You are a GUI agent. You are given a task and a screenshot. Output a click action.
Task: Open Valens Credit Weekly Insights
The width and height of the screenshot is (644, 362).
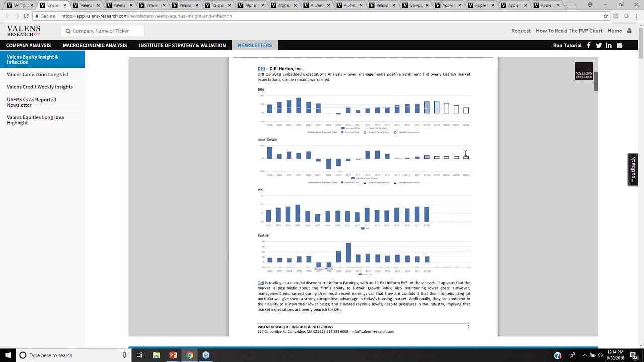(40, 87)
